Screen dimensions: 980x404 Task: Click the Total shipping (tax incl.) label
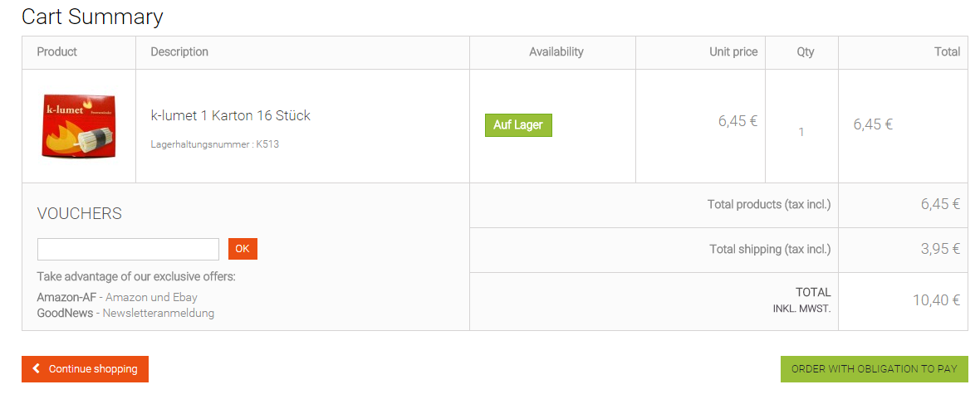[769, 249]
